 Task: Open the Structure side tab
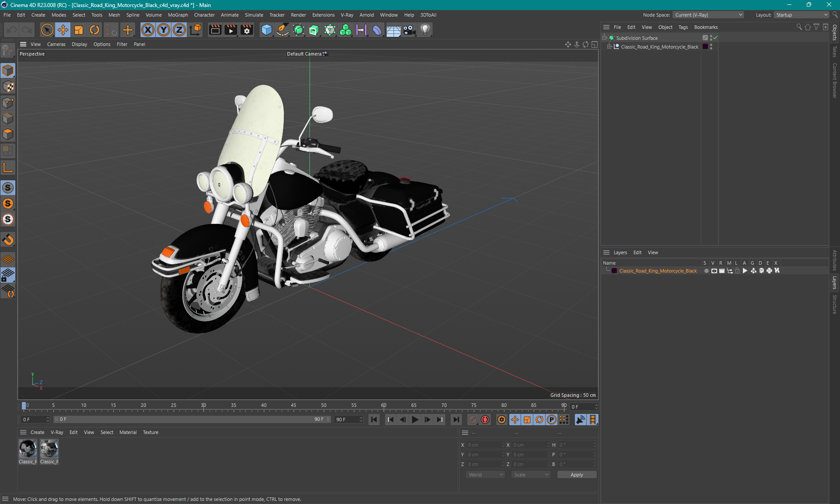point(835,304)
